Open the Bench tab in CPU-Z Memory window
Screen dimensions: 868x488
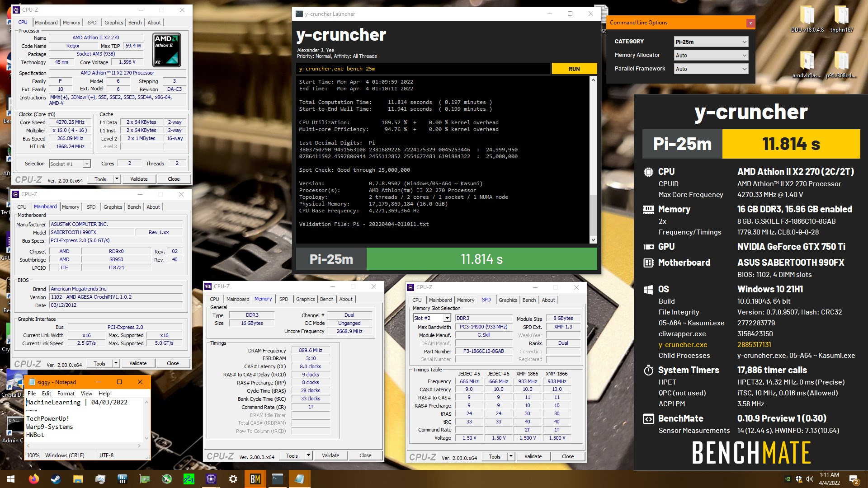pos(326,299)
